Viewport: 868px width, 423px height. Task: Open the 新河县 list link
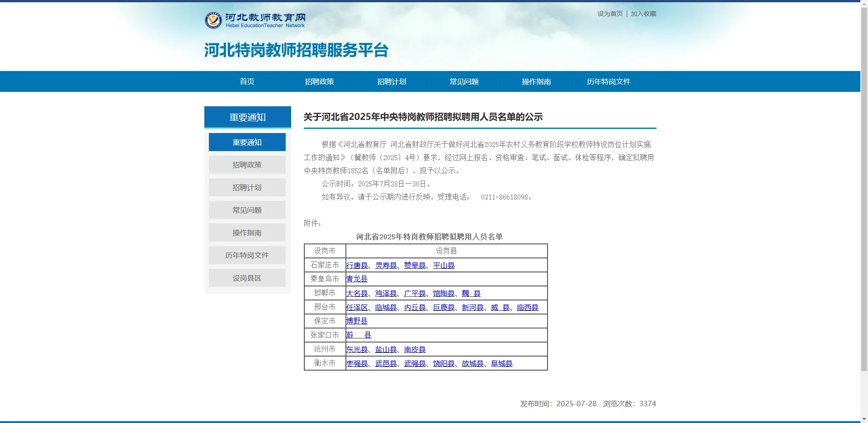473,308
